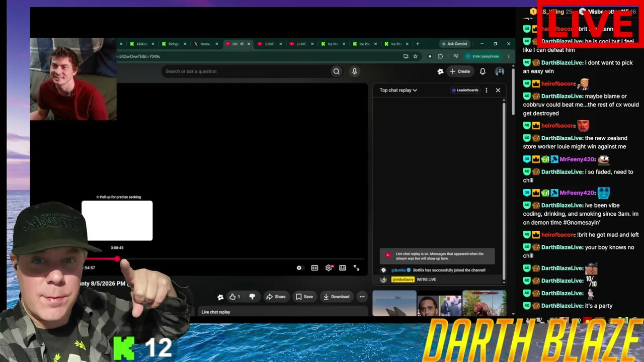Viewport: 644px width, 362px height.
Task: Open the media control icon in Chrome toolbar
Action: [456, 56]
